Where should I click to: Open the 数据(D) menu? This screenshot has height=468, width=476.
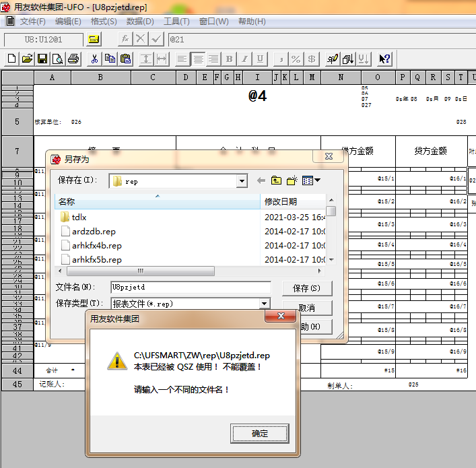(x=140, y=22)
